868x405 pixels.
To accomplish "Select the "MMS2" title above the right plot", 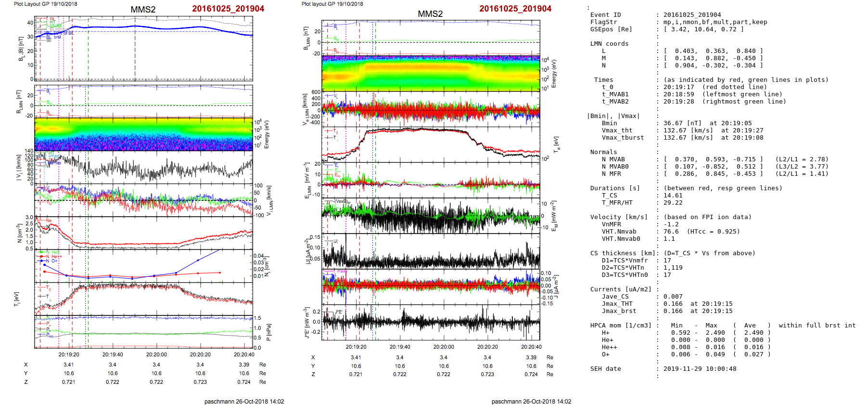I will tap(430, 14).
